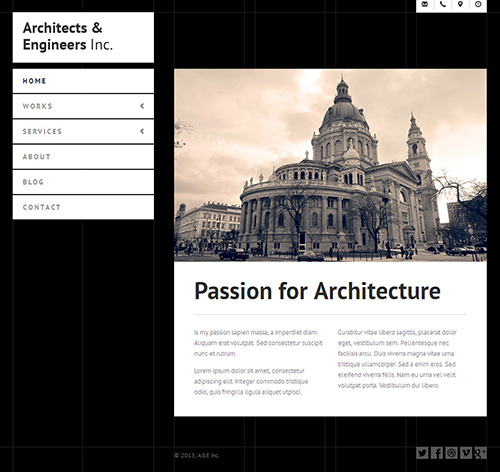This screenshot has width=500, height=472.
Task: Click the clock hours icon
Action: [x=478, y=4]
